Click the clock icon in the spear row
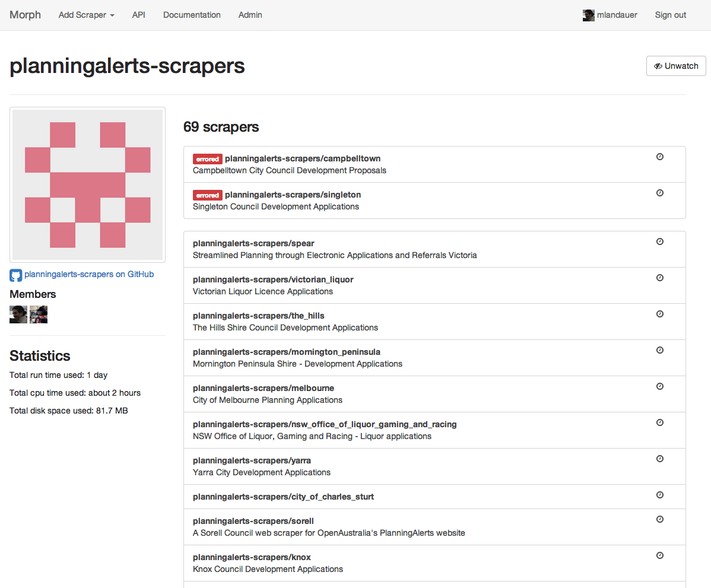This screenshot has height=588, width=711. coord(660,241)
